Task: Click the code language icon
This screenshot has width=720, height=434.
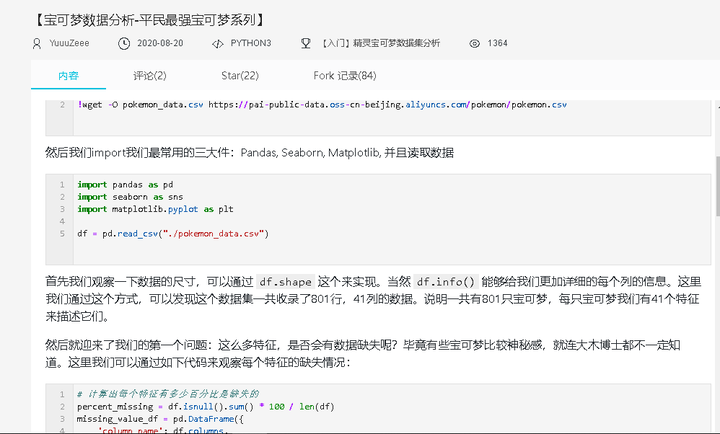Action: point(218,44)
